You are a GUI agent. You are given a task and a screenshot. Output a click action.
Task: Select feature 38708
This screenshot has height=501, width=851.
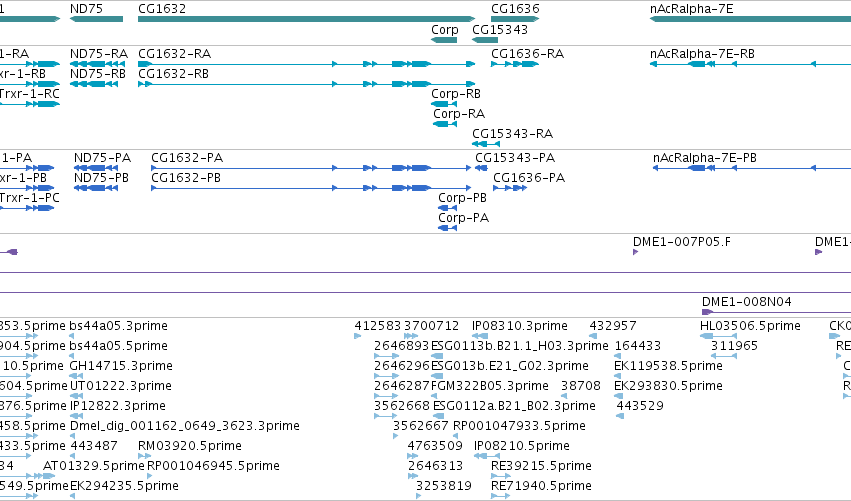click(581, 386)
